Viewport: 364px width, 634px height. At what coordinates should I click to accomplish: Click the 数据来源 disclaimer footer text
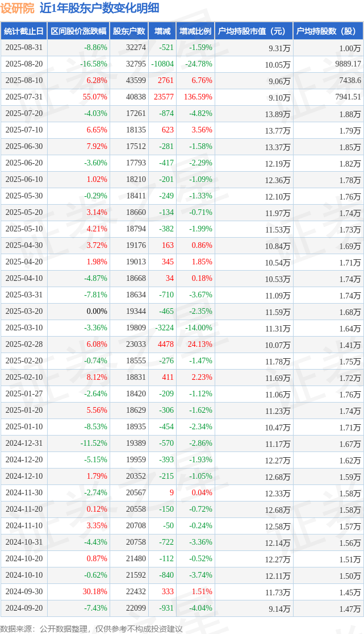click(x=91, y=629)
